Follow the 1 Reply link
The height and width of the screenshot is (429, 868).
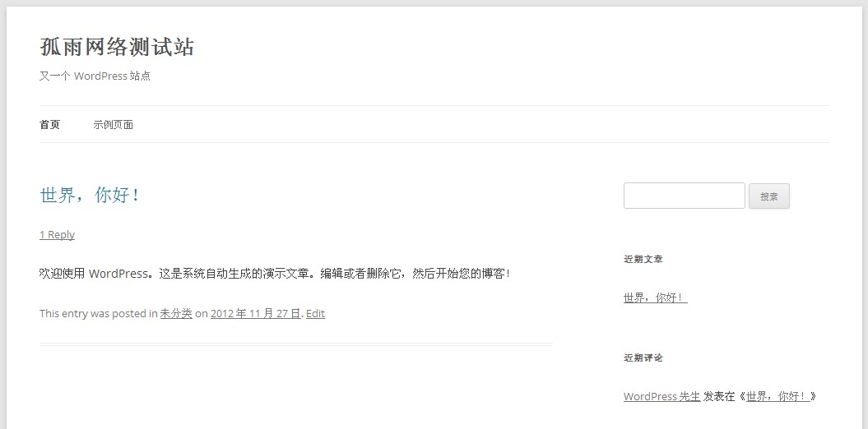57,234
